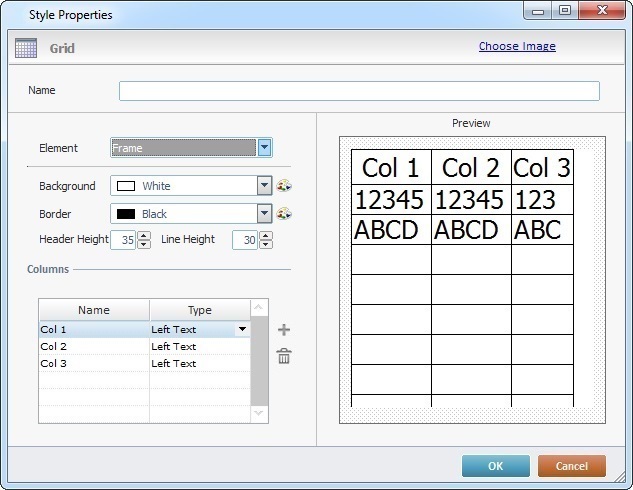Select the Col 2 row in Columns table
Screen dimensions: 633x490
(93, 347)
